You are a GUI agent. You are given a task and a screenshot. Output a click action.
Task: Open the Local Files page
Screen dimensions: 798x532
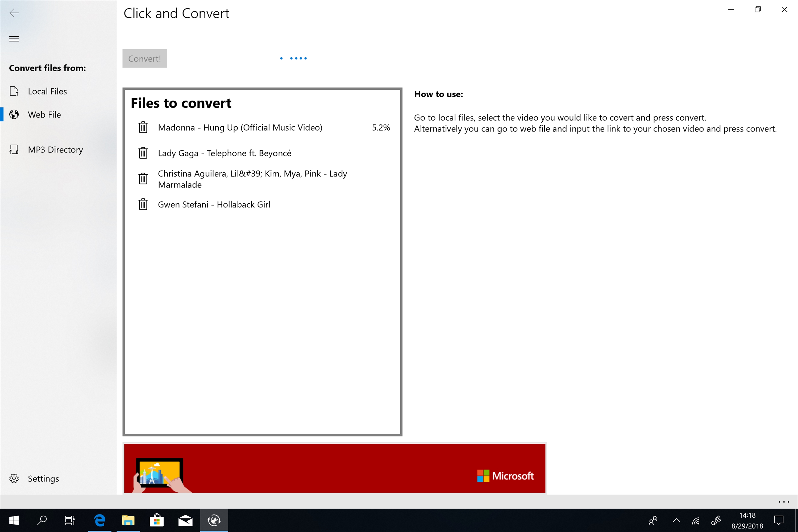pos(48,91)
